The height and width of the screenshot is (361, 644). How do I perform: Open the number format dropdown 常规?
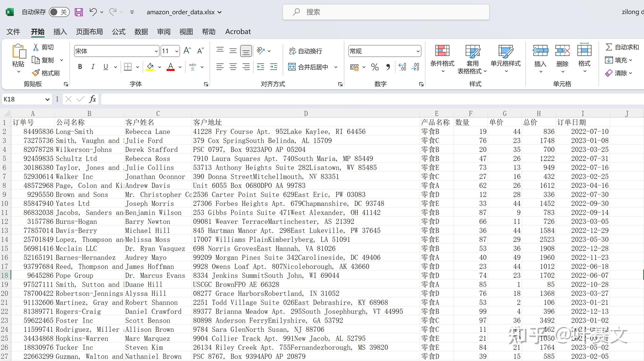click(x=418, y=51)
